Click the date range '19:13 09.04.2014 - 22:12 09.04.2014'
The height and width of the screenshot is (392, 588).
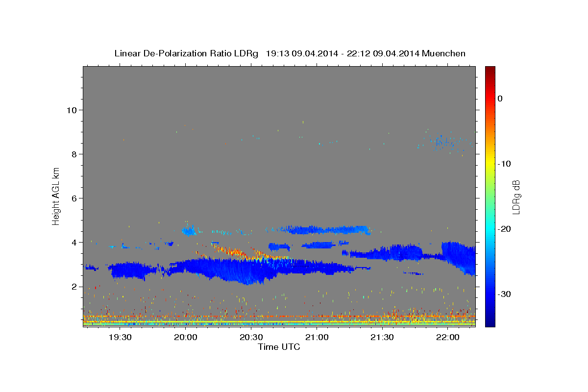pos(342,53)
